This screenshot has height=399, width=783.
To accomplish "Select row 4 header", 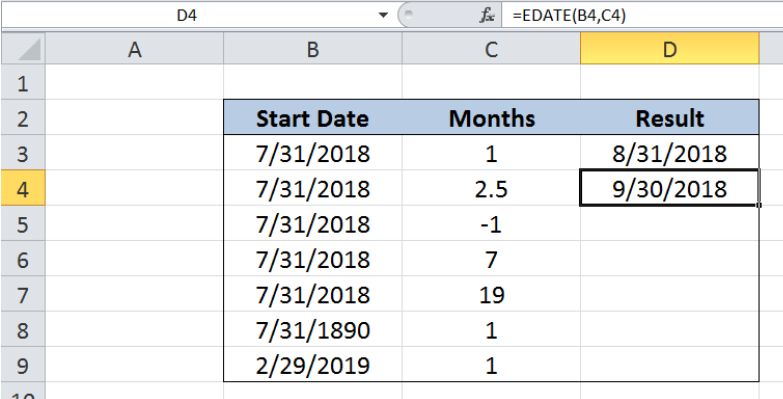I will tap(23, 188).
